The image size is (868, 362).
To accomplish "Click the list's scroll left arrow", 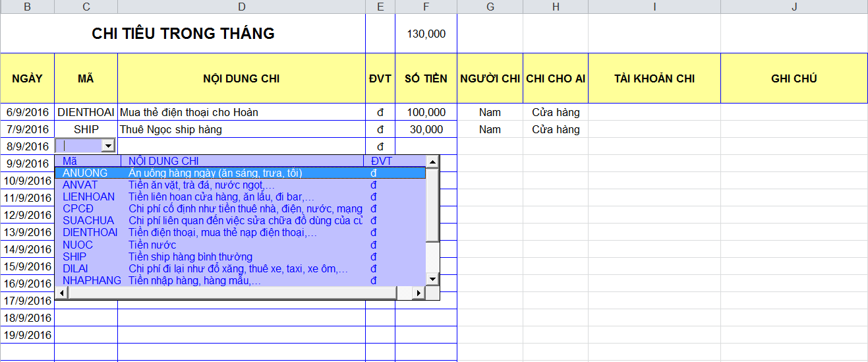I will (x=62, y=293).
